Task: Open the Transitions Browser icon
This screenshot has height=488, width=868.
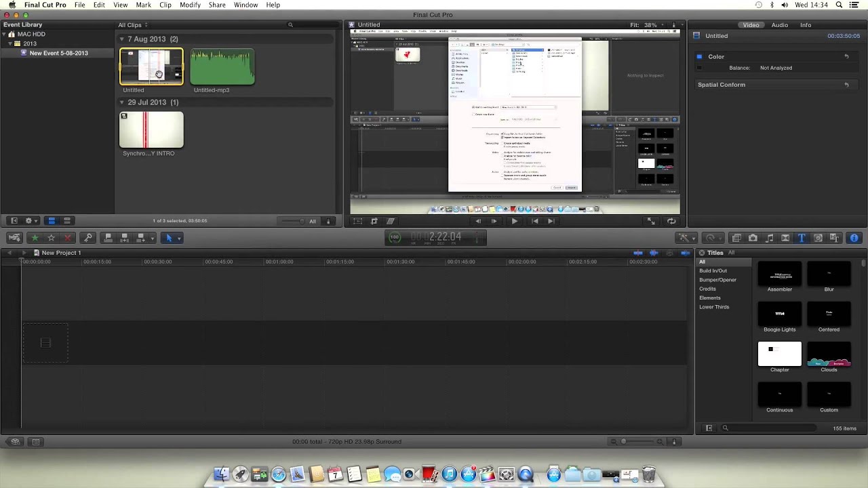Action: pos(785,238)
